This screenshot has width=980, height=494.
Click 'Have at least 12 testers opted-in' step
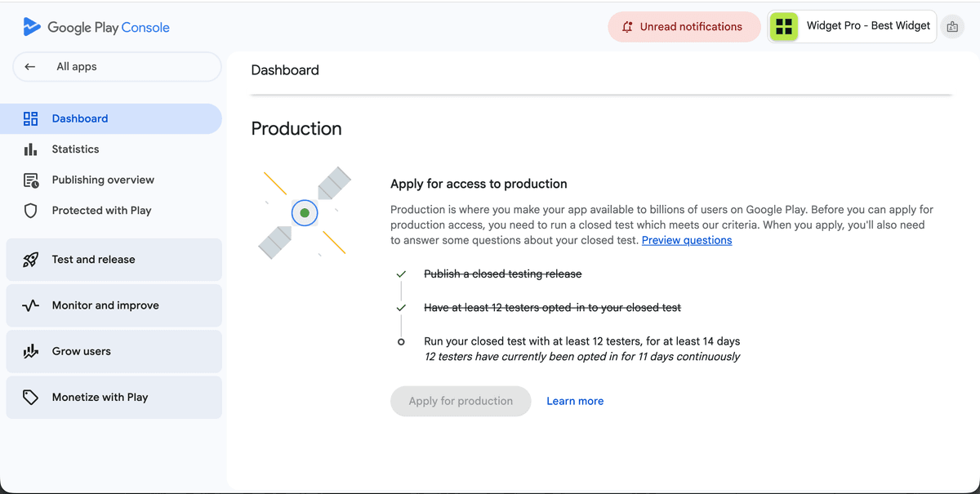tap(552, 308)
